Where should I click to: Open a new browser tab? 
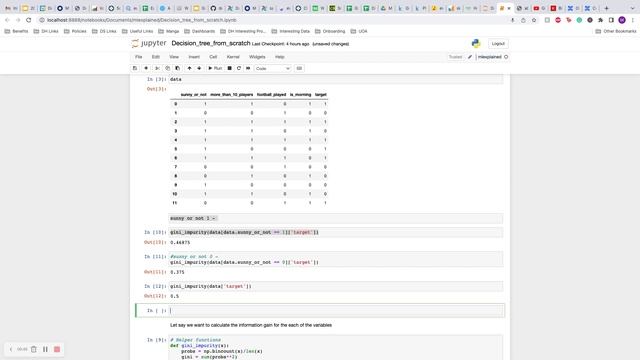pyautogui.click(x=607, y=8)
